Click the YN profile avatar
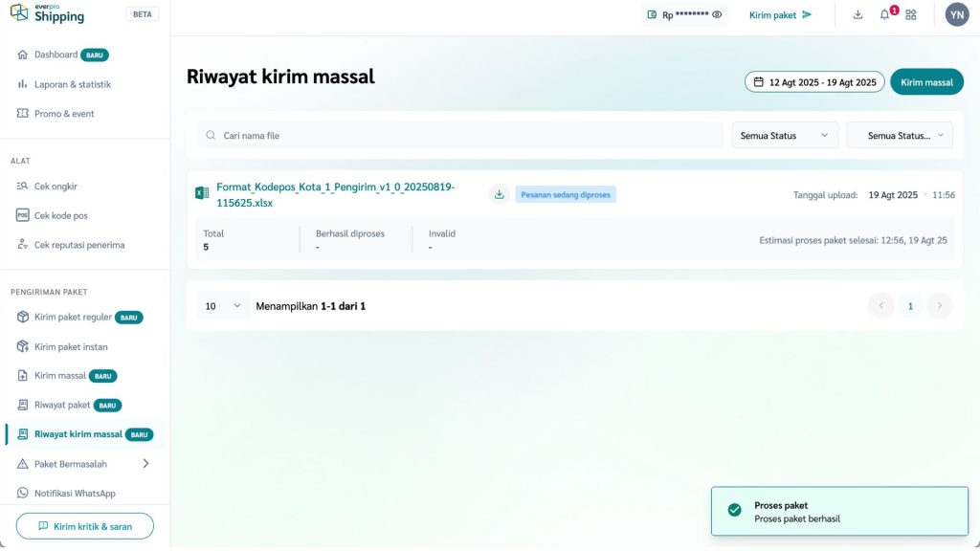The width and height of the screenshot is (980, 551). point(956,14)
